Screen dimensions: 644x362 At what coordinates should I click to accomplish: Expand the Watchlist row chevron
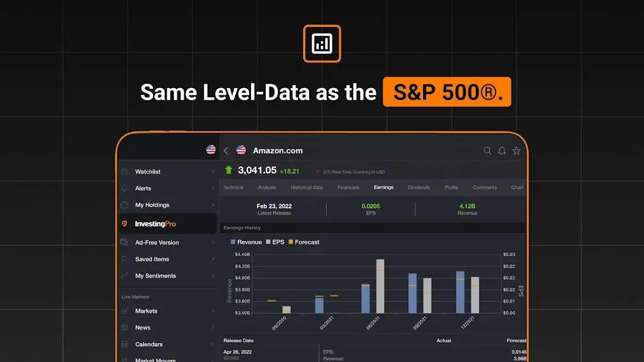tap(213, 172)
